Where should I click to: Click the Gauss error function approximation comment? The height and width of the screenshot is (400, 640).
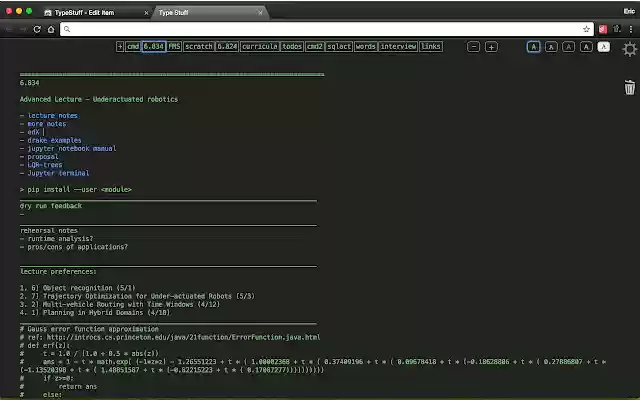point(89,329)
